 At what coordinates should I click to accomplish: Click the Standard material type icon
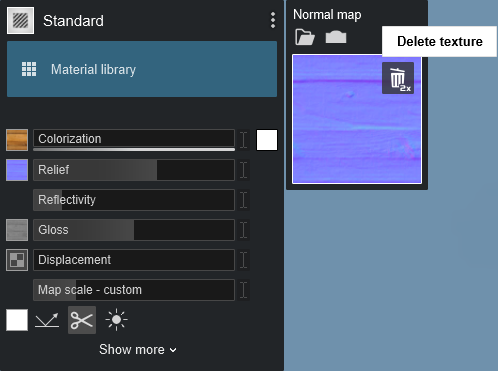20,21
